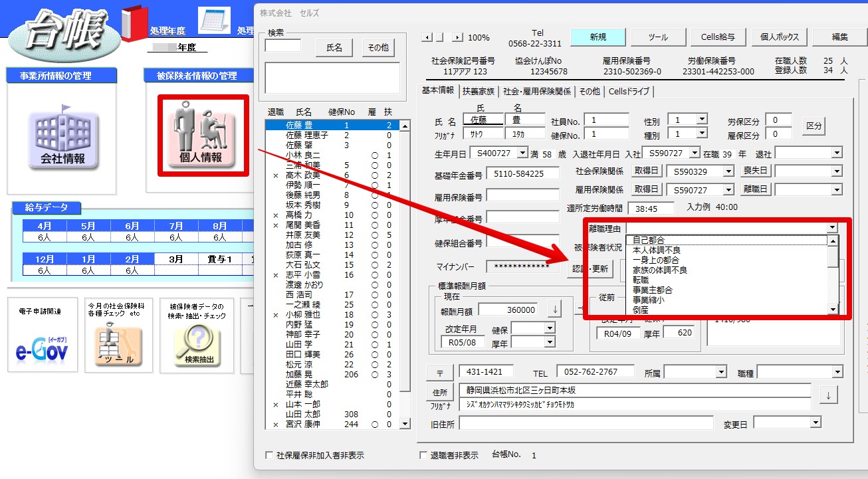
Task: Open the 性別 dropdown
Action: (702, 120)
